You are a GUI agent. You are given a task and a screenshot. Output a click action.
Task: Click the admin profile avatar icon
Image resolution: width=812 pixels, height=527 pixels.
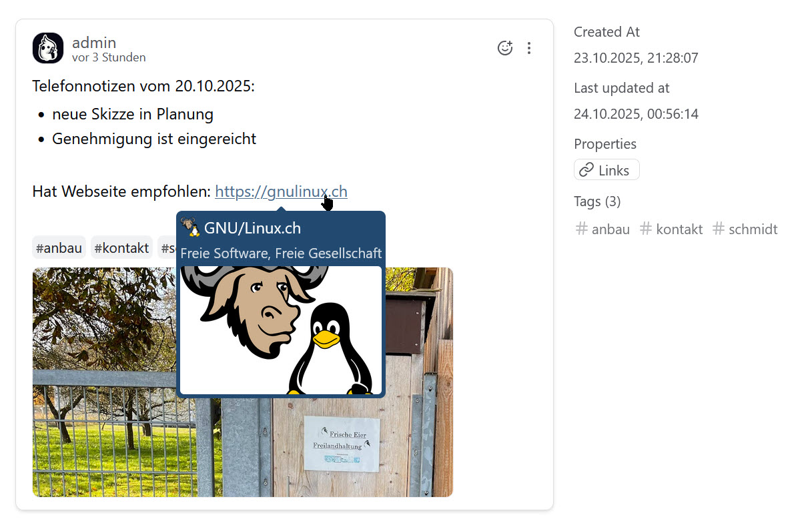pos(48,48)
